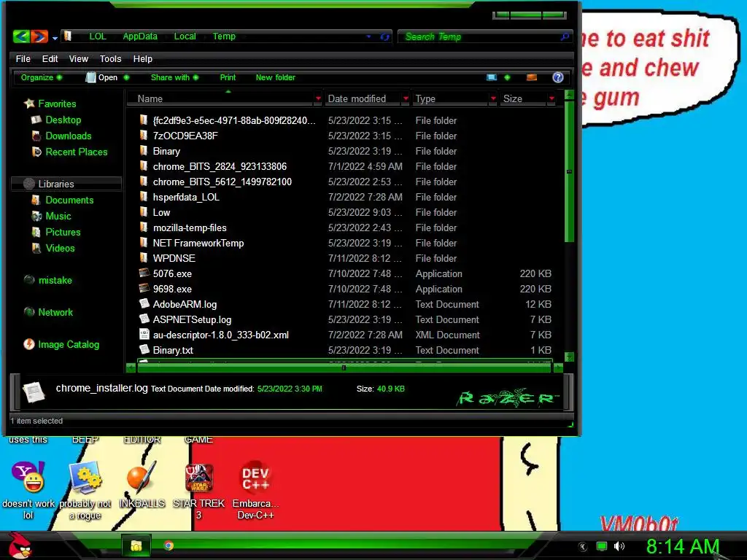The image size is (747, 560).
Task: Open the Help menu
Action: pos(142,58)
